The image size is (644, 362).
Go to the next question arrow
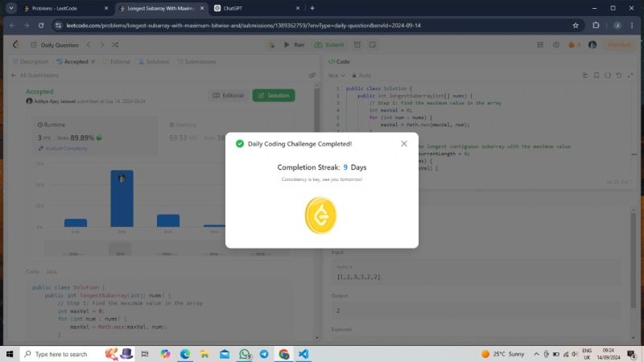point(102,45)
